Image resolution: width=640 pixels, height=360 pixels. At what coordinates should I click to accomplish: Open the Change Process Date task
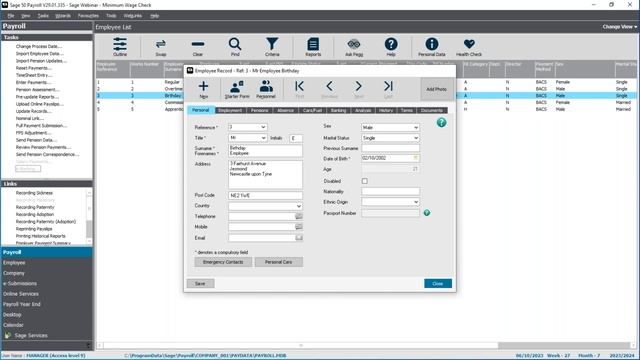pyautogui.click(x=39, y=47)
